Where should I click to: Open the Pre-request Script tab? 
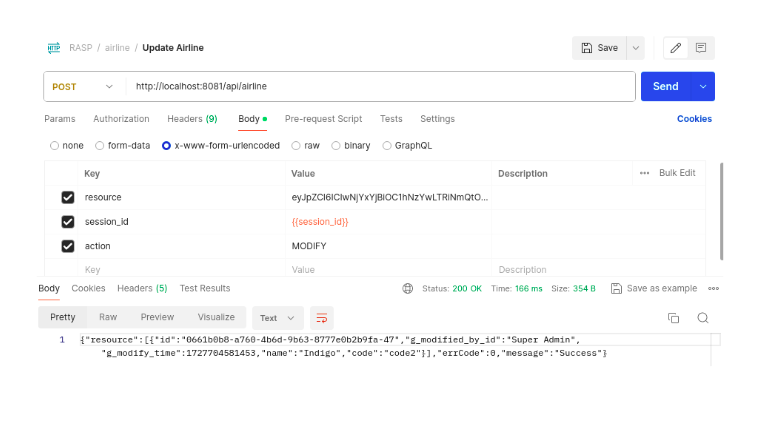pyautogui.click(x=323, y=119)
